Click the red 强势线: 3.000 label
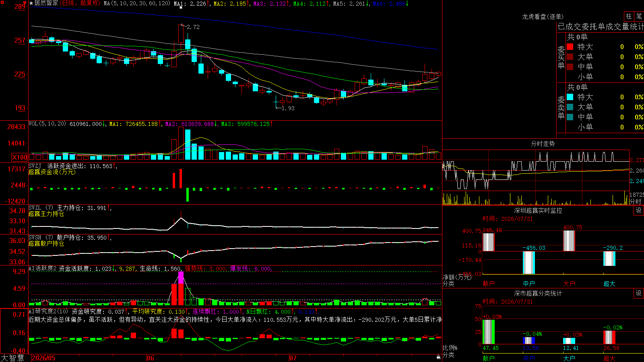644x362 pixels. coord(205,269)
